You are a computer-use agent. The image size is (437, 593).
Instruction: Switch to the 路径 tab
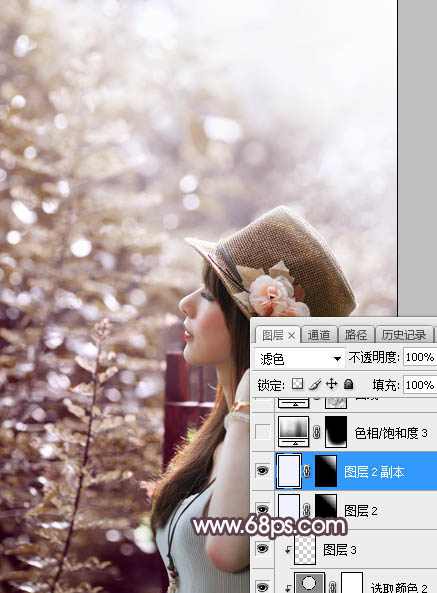click(x=356, y=335)
